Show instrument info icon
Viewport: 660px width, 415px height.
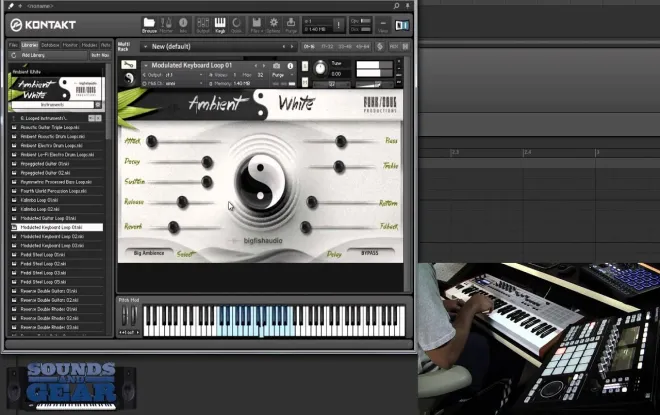290,66
